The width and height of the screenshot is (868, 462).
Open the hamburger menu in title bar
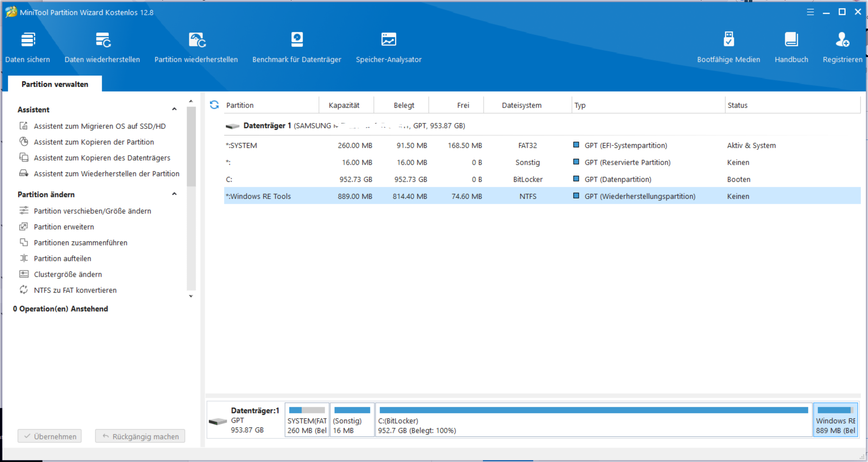pos(810,13)
